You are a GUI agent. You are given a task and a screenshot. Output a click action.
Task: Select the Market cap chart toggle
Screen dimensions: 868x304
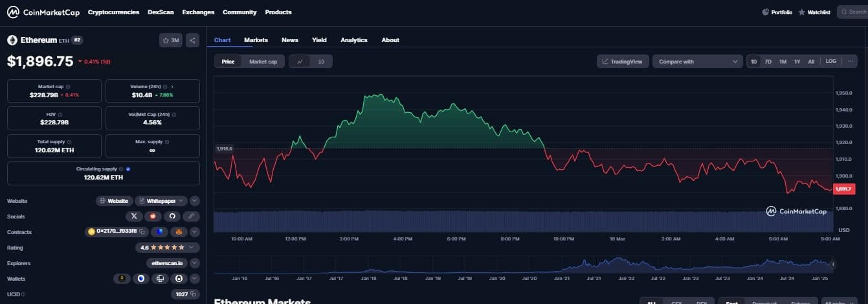(x=263, y=62)
